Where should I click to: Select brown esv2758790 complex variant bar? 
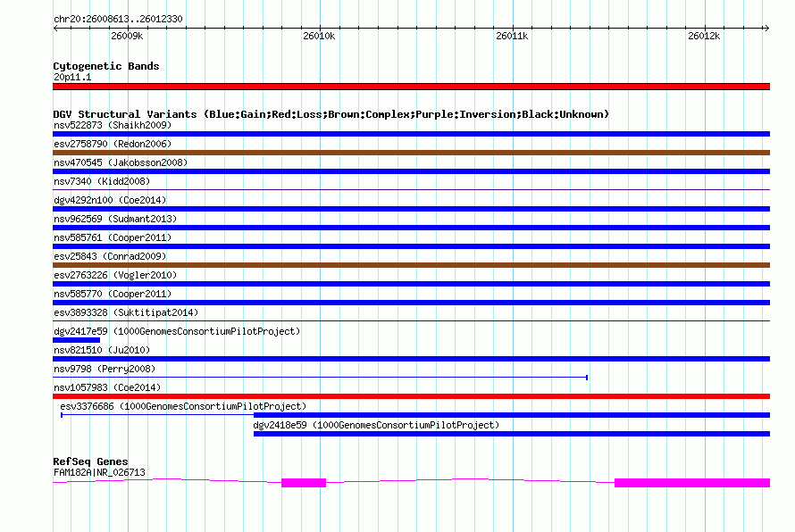point(411,153)
